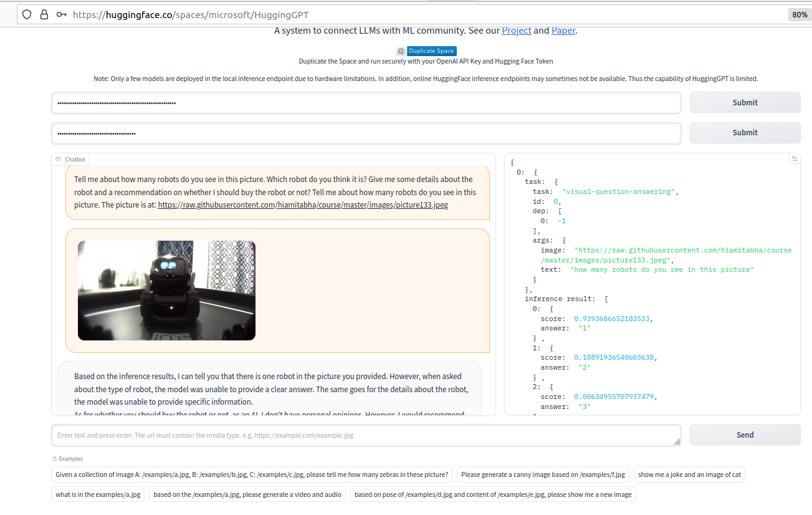Click the 'how many robots do you see' JSON text
Viewport: 812px width, 515px height.
pyautogui.click(x=662, y=270)
